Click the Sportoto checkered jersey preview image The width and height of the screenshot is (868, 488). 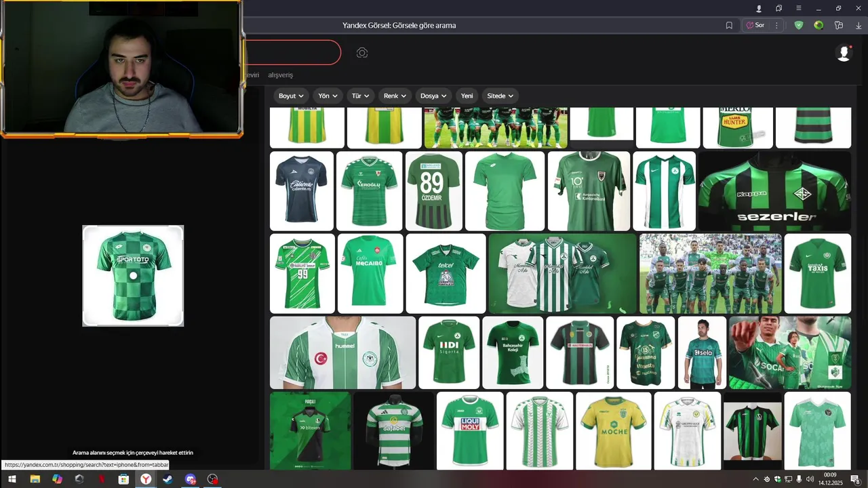pyautogui.click(x=133, y=276)
